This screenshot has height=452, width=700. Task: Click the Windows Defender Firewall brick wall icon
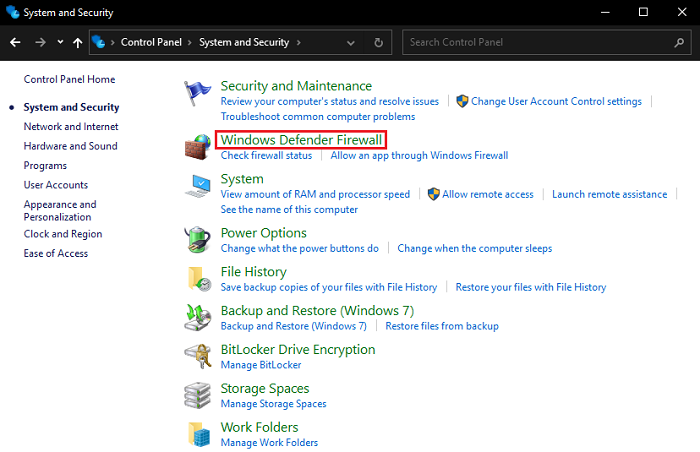(197, 147)
